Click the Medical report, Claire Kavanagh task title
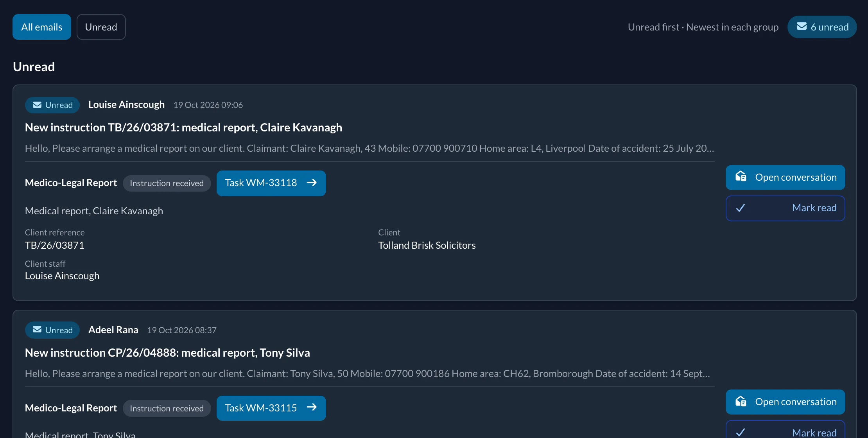This screenshot has height=438, width=868. (94, 211)
